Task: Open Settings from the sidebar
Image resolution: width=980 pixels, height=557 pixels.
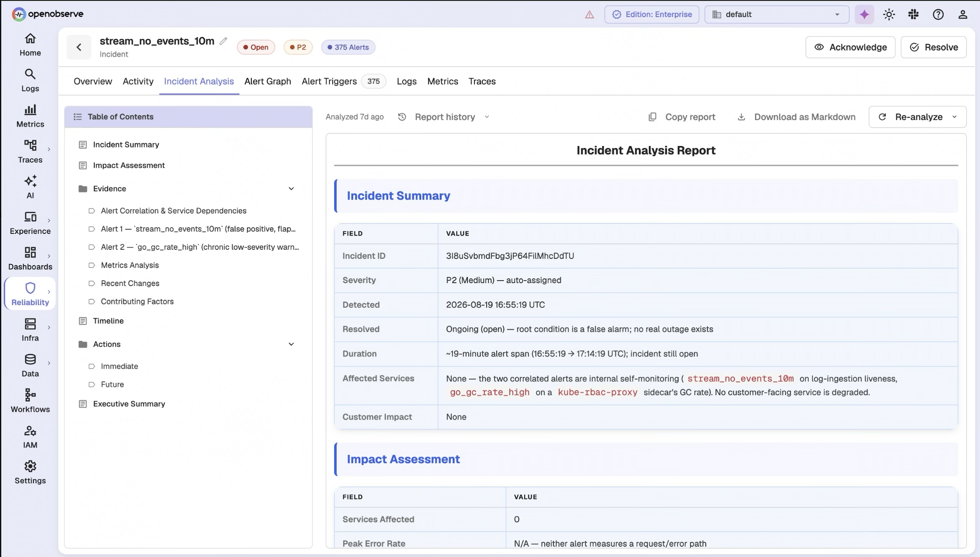Action: click(30, 472)
